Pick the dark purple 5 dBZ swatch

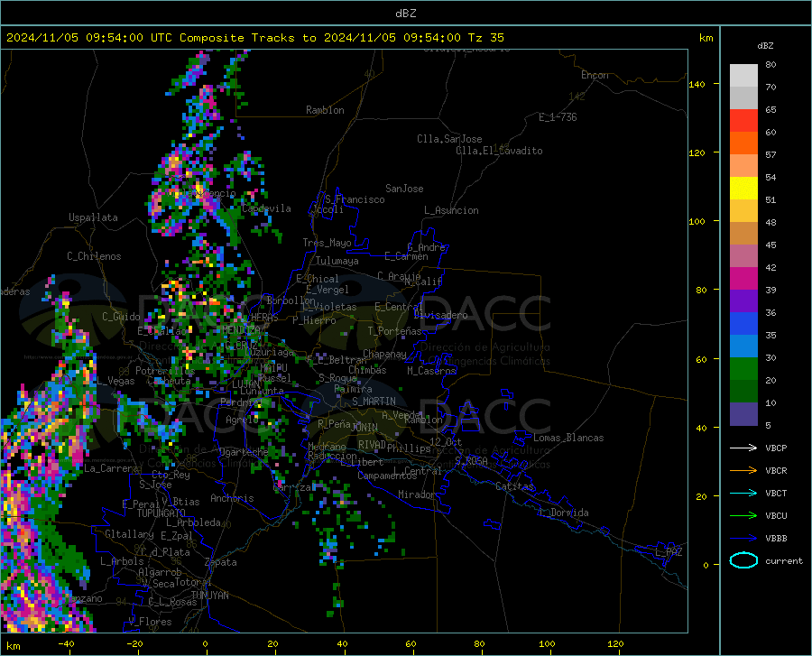[743, 414]
